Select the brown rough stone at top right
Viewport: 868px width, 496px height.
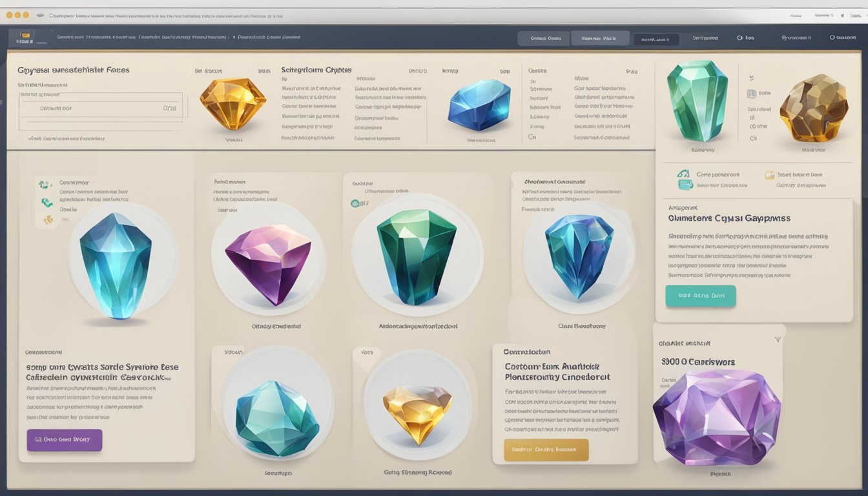tap(813, 107)
